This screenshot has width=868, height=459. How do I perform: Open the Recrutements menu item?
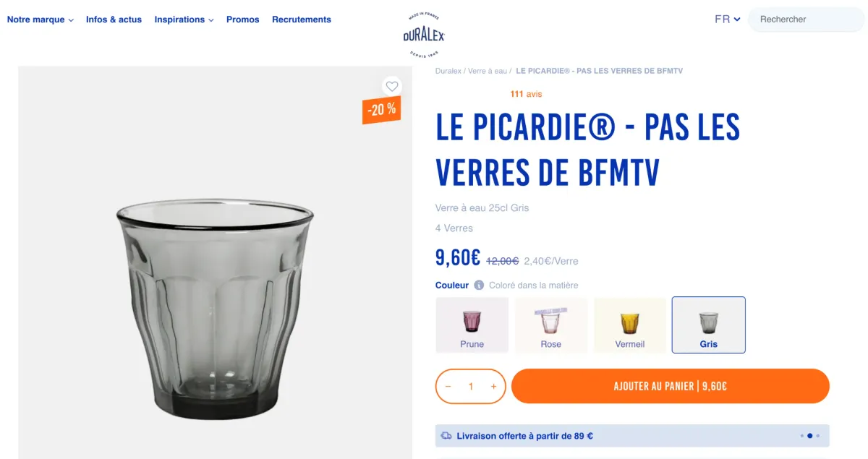(x=302, y=20)
